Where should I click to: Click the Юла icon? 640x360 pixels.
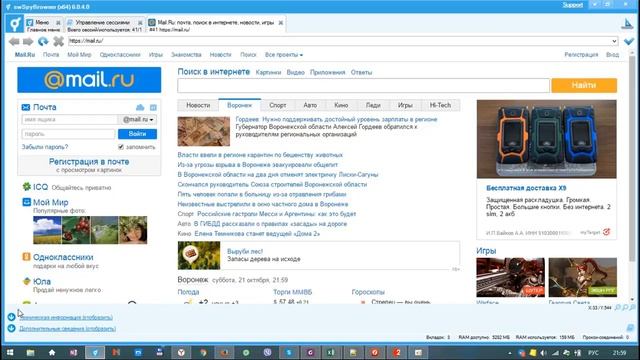(x=27, y=281)
